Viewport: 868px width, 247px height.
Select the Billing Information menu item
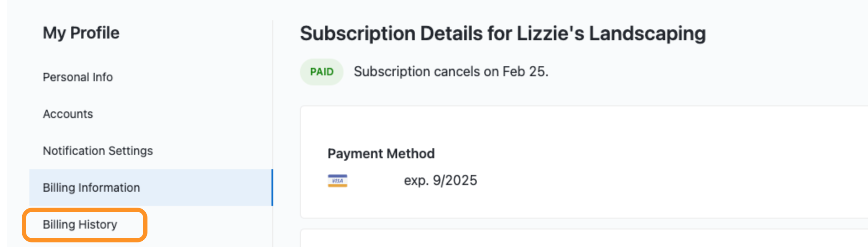[x=91, y=188]
